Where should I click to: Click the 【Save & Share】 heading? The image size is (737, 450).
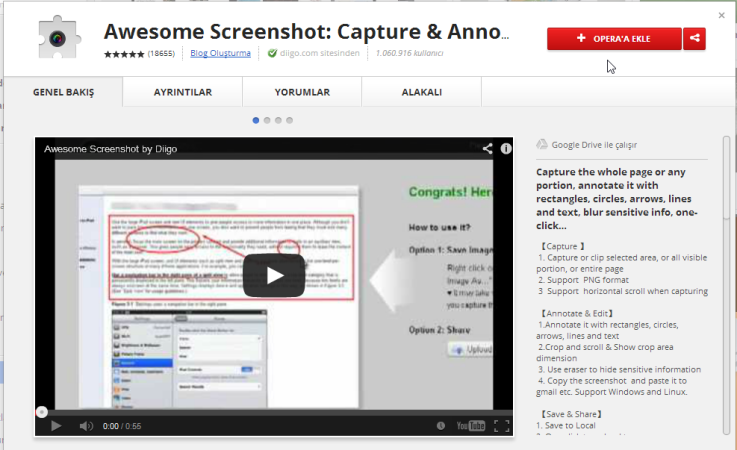(x=571, y=414)
